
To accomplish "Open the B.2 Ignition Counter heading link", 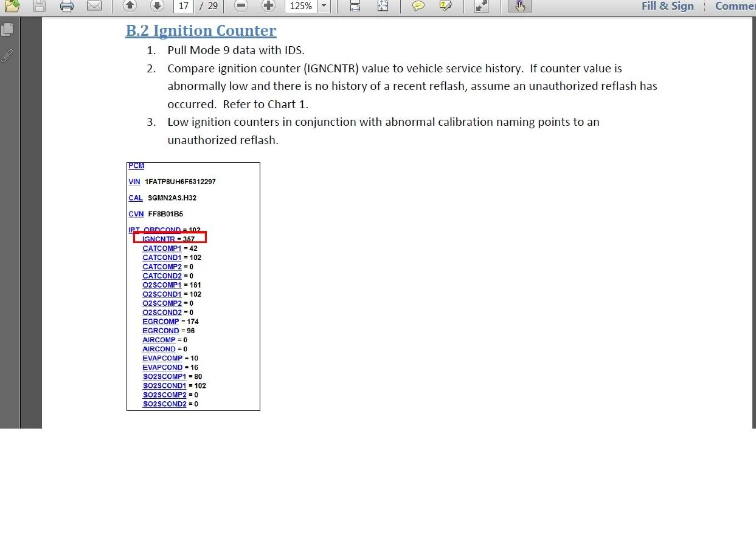I will [201, 30].
